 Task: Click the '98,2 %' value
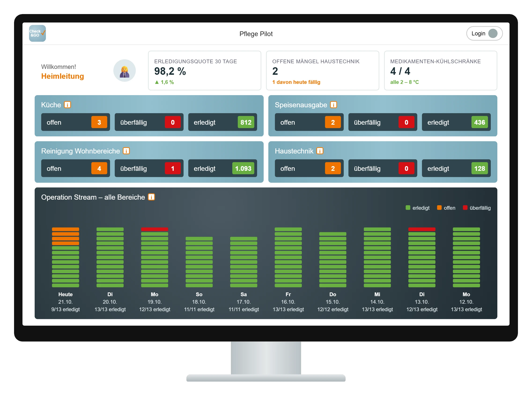pos(170,71)
